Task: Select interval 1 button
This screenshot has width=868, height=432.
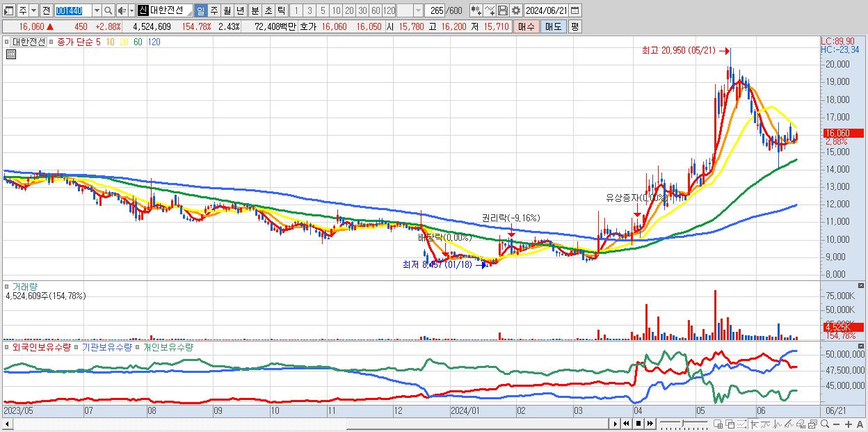Action: tap(296, 10)
